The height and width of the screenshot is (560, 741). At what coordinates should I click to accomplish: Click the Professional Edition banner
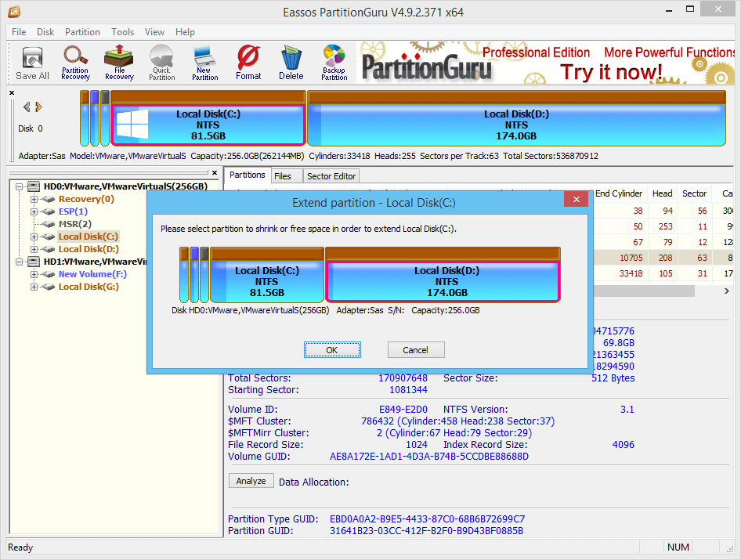(546, 63)
